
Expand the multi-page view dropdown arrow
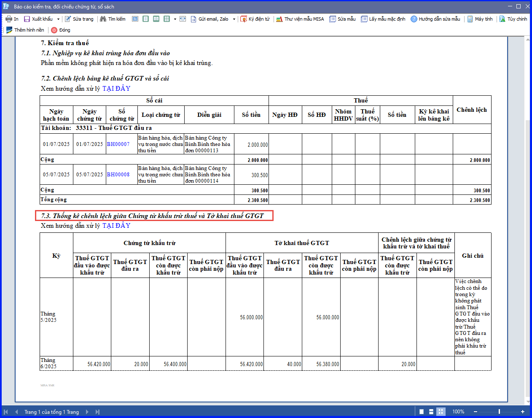click(175, 19)
